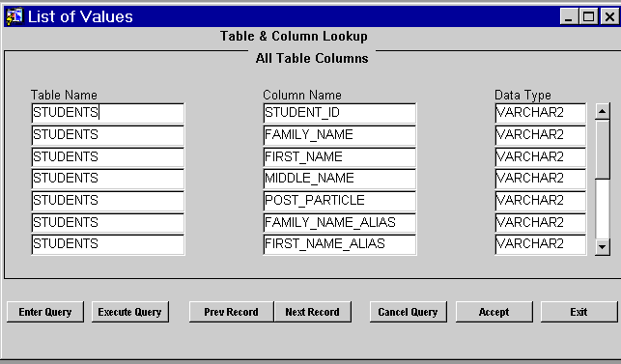The image size is (621, 364).
Task: Click the Data Type field for MIDDLE_NAME
Action: (x=540, y=179)
